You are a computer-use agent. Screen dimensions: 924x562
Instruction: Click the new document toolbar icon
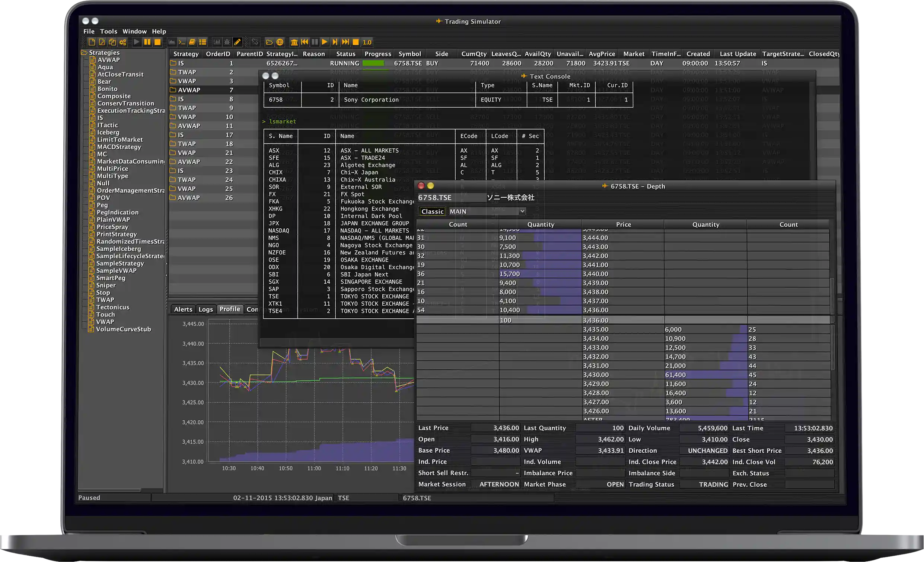[92, 42]
